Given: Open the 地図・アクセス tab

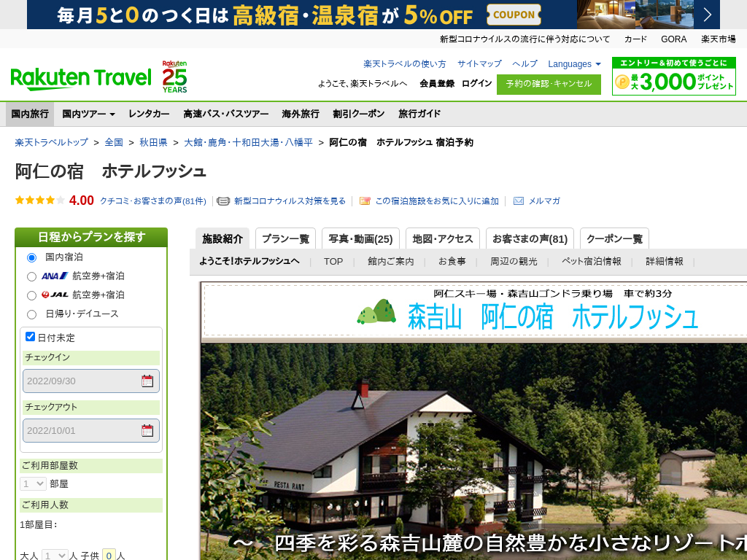Looking at the screenshot, I should click(x=443, y=238).
